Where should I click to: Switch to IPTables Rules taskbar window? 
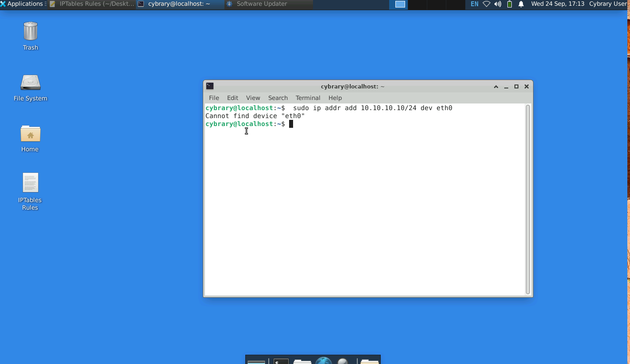92,4
